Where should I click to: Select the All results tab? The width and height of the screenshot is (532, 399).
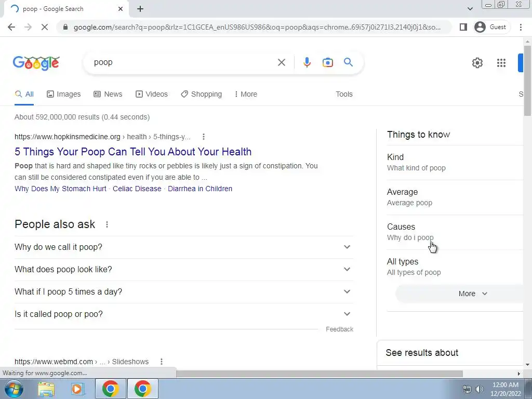pyautogui.click(x=24, y=95)
